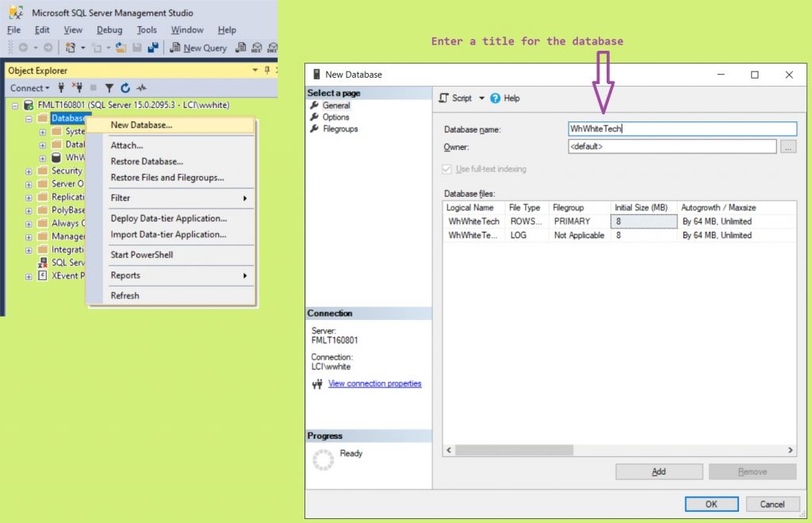Click the Help icon in New Database dialog
This screenshot has height=523, width=812.
(x=496, y=98)
